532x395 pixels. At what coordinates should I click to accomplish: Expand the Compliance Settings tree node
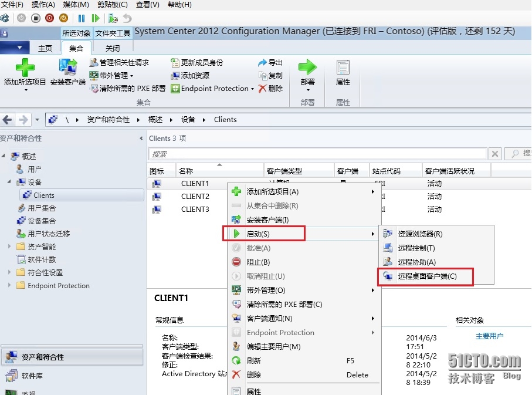(x=9, y=272)
